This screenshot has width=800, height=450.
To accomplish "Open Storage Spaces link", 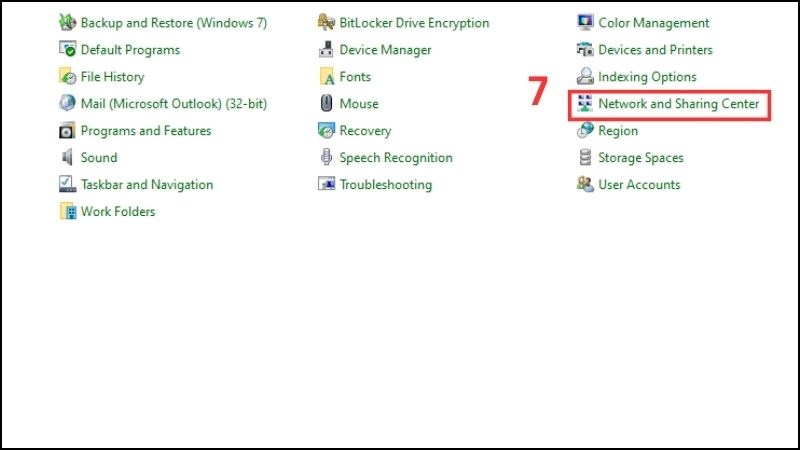I will pyautogui.click(x=640, y=158).
